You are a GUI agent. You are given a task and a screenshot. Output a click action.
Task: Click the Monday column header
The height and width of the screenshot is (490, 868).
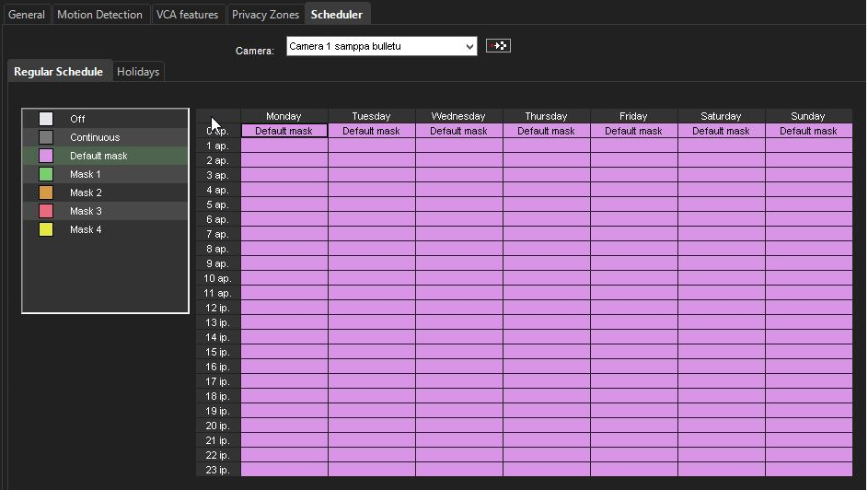284,116
